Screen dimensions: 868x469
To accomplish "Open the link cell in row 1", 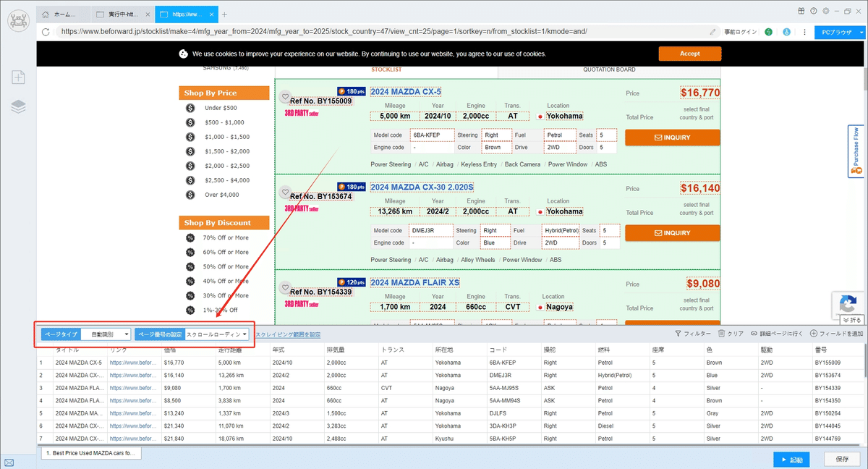I will (134, 363).
